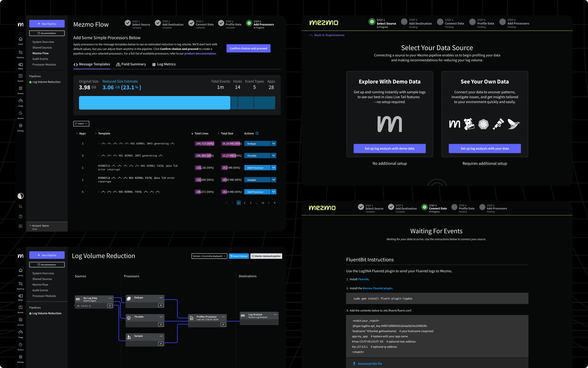Toggle the lightning indicator on the Sample node
The image size is (588, 368).
[x=161, y=344]
